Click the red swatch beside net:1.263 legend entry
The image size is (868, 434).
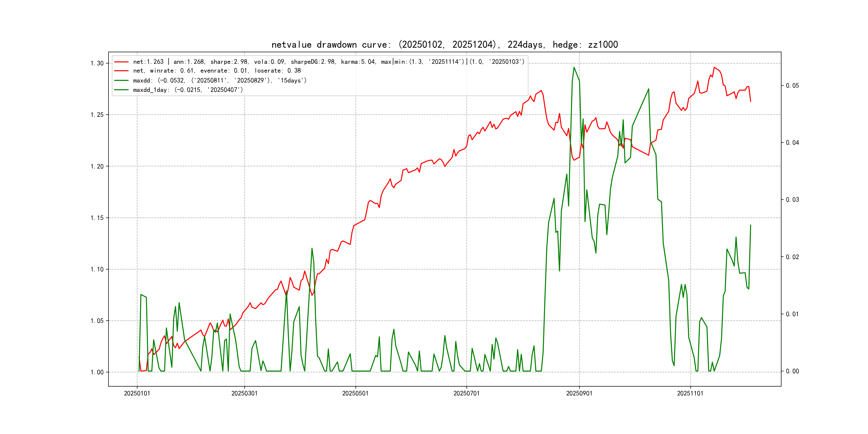[x=121, y=62]
